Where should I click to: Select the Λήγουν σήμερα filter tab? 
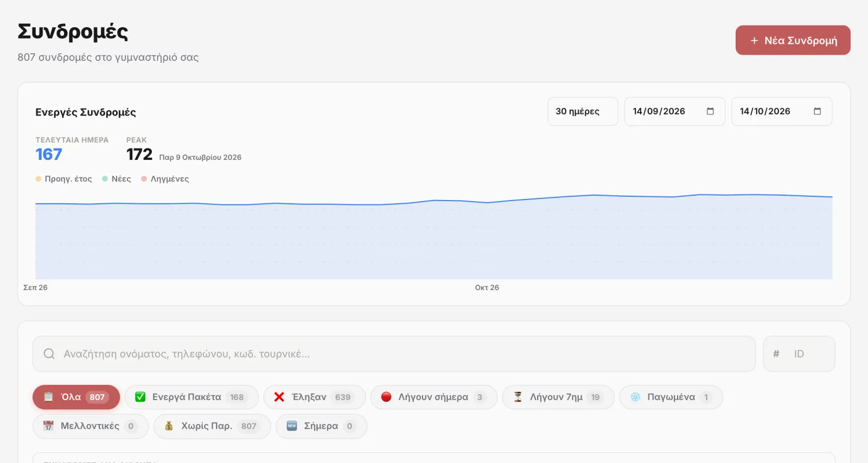[433, 397]
